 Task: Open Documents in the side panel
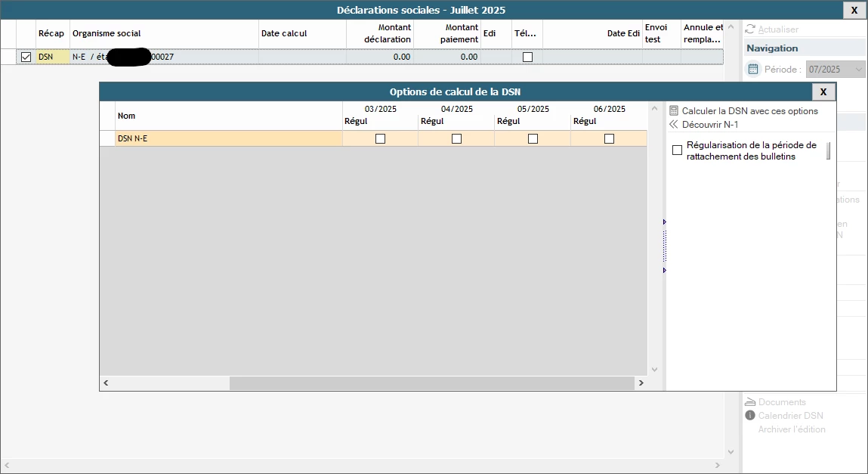[782, 402]
